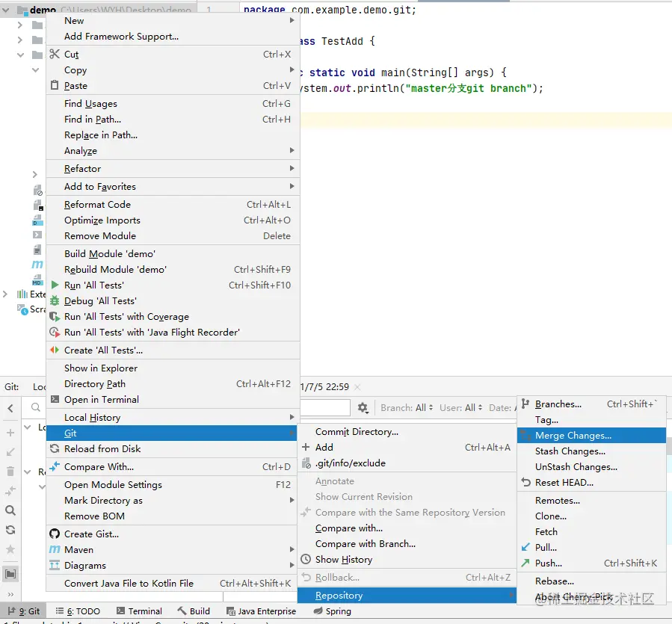
Task: Click the Reset HEAD undo icon
Action: [x=525, y=482]
